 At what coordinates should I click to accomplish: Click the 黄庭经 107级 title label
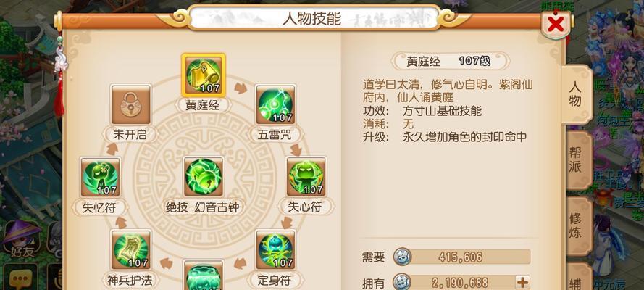point(449,61)
